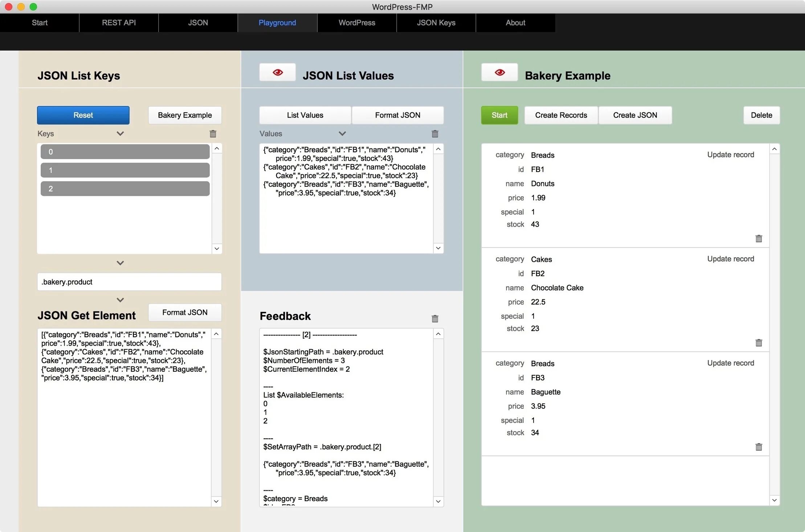Click the Create Records button in Bakery Example
This screenshot has height=532, width=805.
[x=560, y=115]
